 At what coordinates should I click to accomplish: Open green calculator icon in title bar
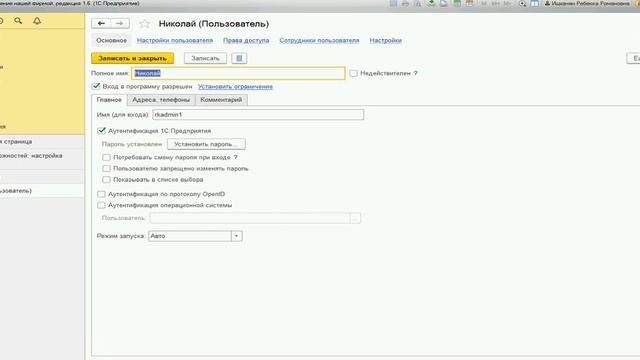click(x=457, y=3)
